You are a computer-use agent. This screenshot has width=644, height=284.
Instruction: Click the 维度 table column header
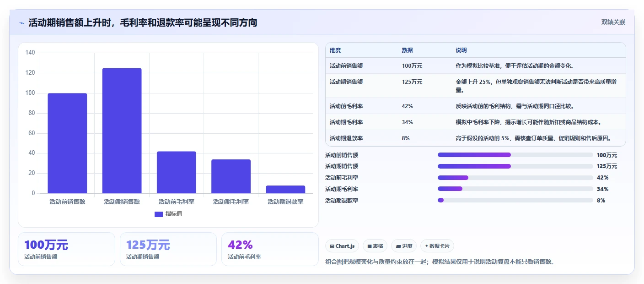[335, 50]
